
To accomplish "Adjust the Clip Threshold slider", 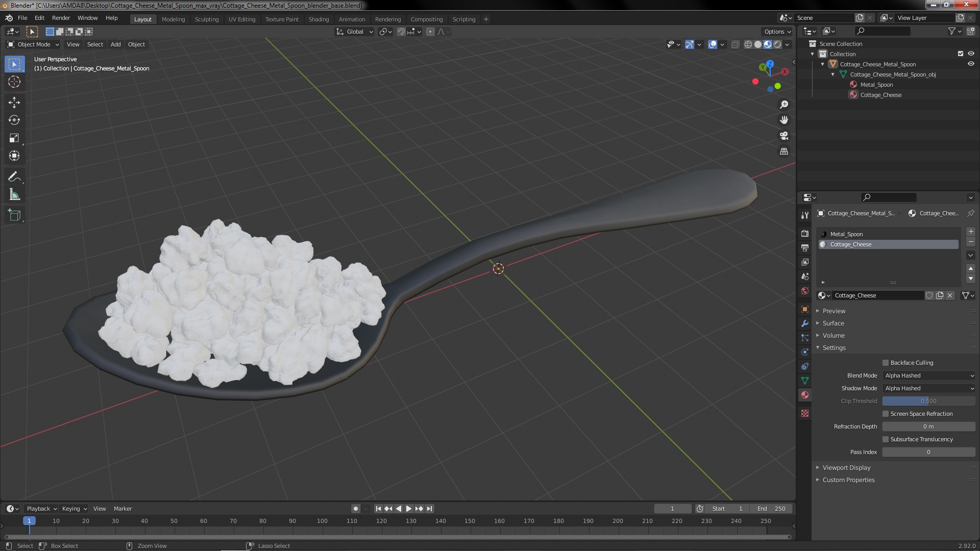I will point(928,401).
